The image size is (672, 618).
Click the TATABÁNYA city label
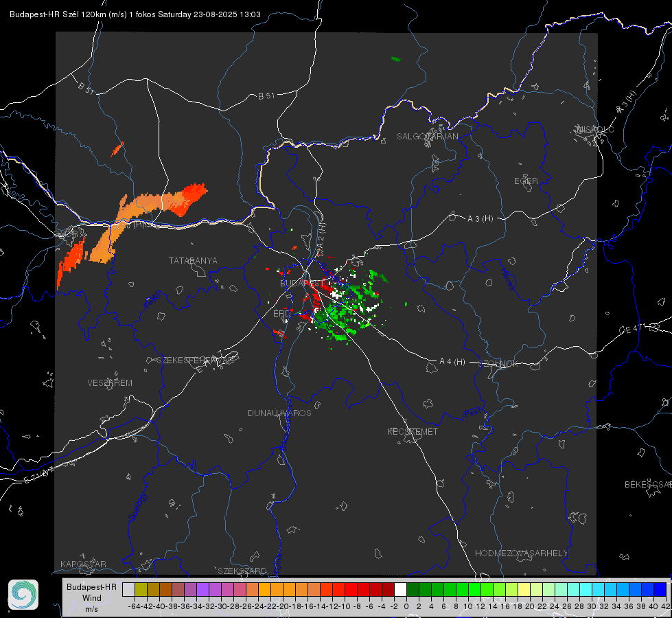193,261
